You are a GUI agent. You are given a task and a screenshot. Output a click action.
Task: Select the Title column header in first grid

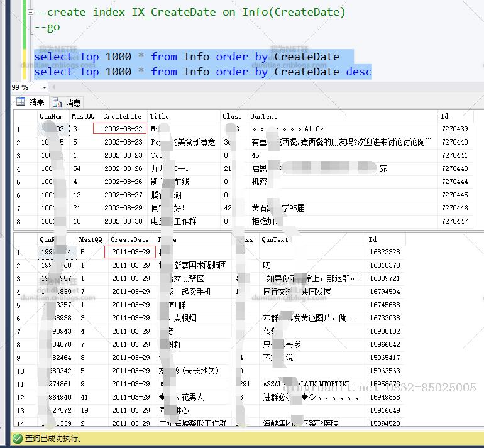point(184,116)
